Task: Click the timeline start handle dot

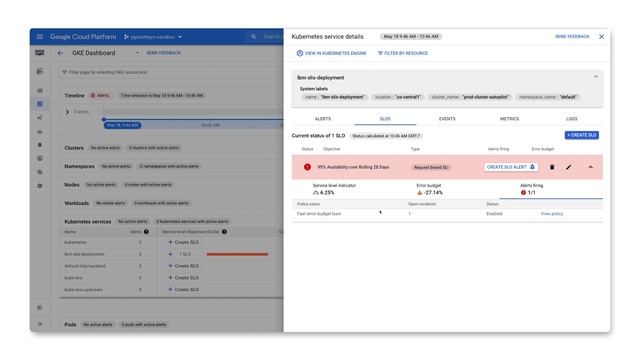Action: pos(104,119)
